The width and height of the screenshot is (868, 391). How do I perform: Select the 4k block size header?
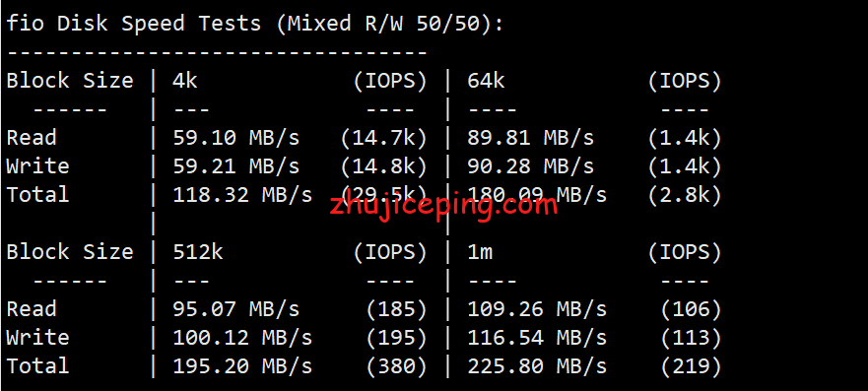[185, 81]
